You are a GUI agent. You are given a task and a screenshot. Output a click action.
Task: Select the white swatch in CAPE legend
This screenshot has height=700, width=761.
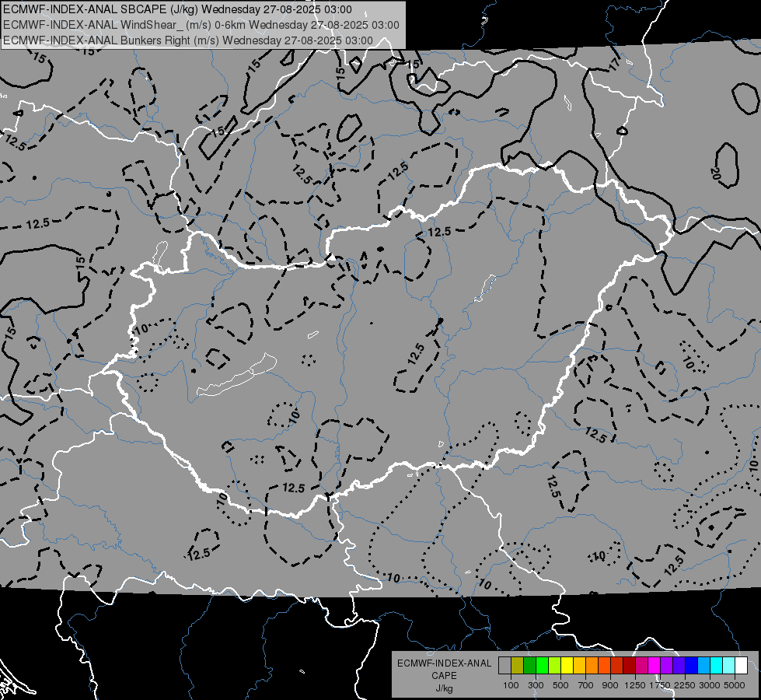pyautogui.click(x=741, y=666)
